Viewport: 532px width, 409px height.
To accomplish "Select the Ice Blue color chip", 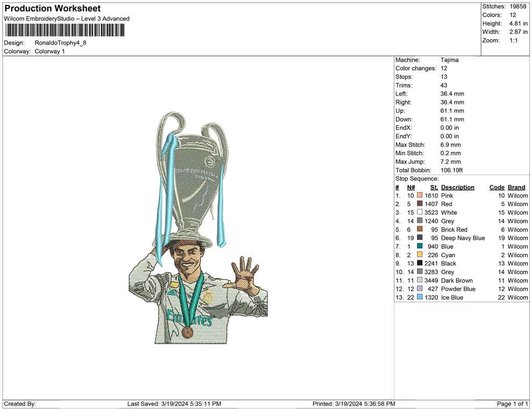I will coord(419,297).
